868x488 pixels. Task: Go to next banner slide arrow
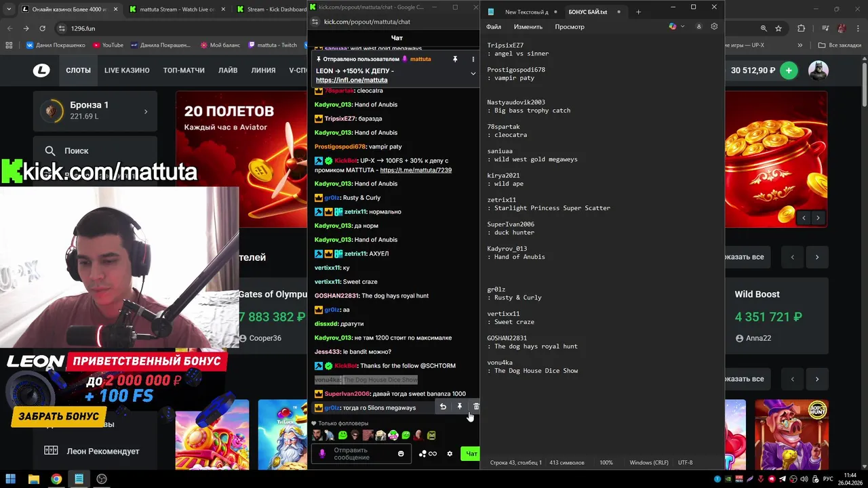(x=818, y=218)
